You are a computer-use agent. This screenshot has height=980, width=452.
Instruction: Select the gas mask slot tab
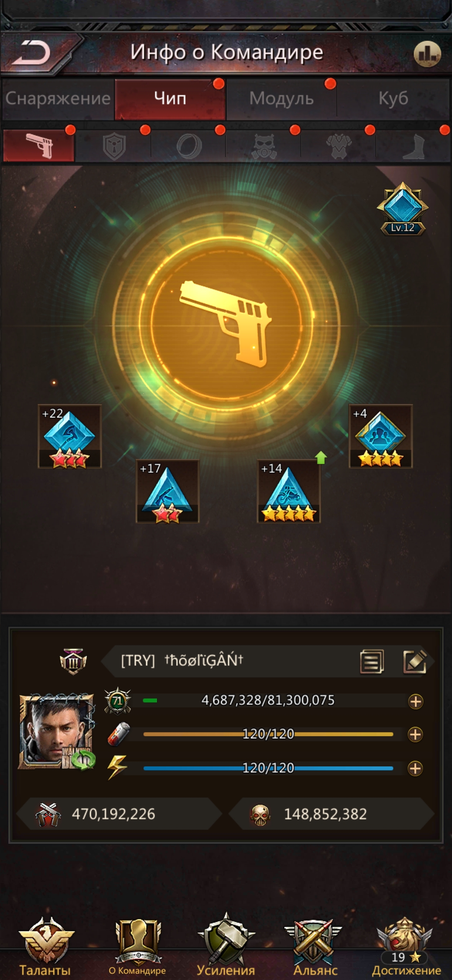point(264,146)
